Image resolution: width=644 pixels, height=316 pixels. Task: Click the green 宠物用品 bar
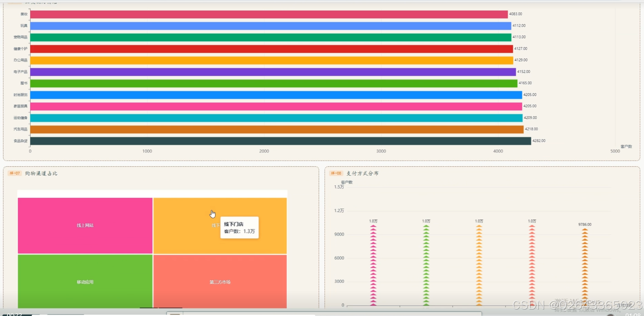click(271, 37)
